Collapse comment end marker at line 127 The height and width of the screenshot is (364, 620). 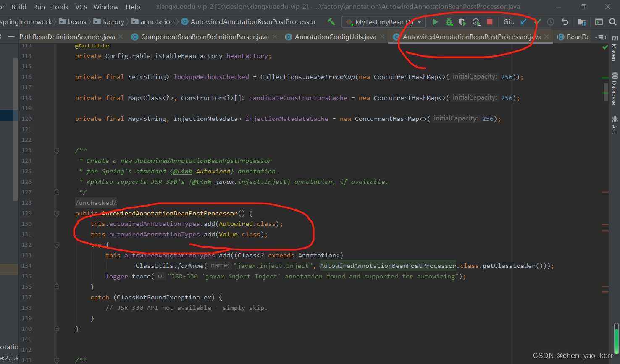[x=57, y=192]
